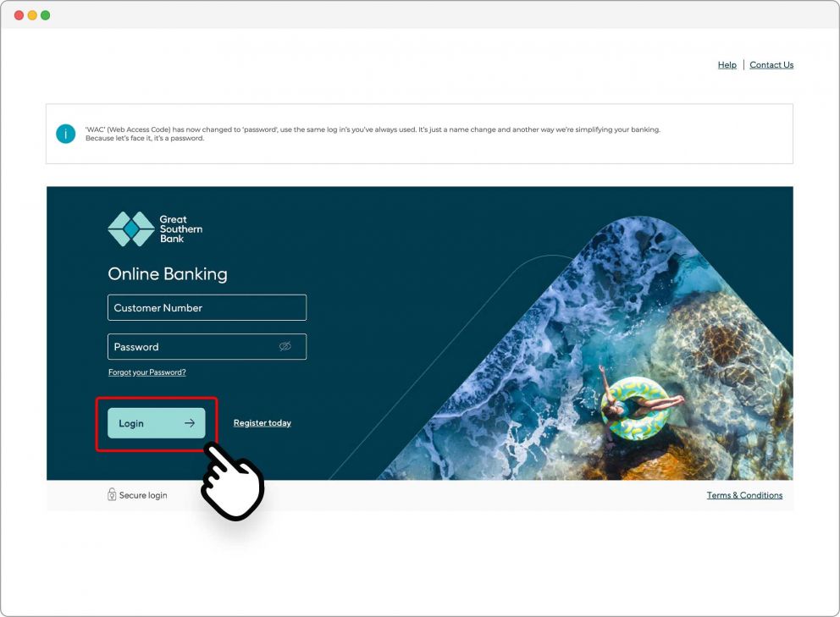Focus the Customer Number field
The image size is (840, 617).
[x=207, y=307]
